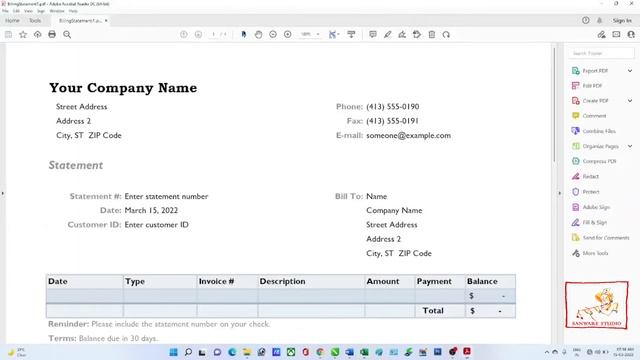Click the rotate icon in toolbar
Viewport: 640px width, 360px height.
point(446,35)
